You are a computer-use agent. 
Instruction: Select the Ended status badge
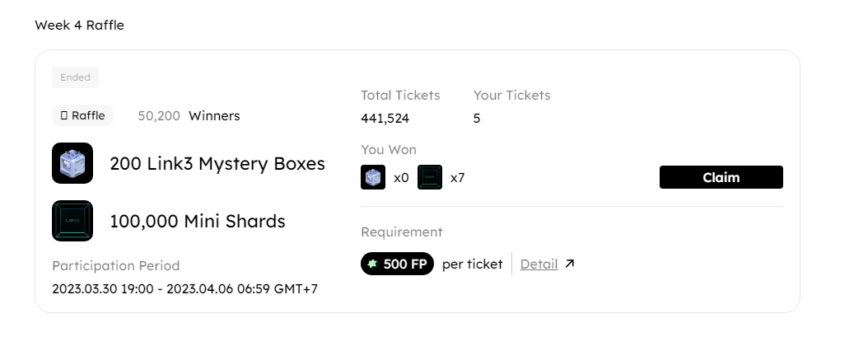[x=75, y=77]
